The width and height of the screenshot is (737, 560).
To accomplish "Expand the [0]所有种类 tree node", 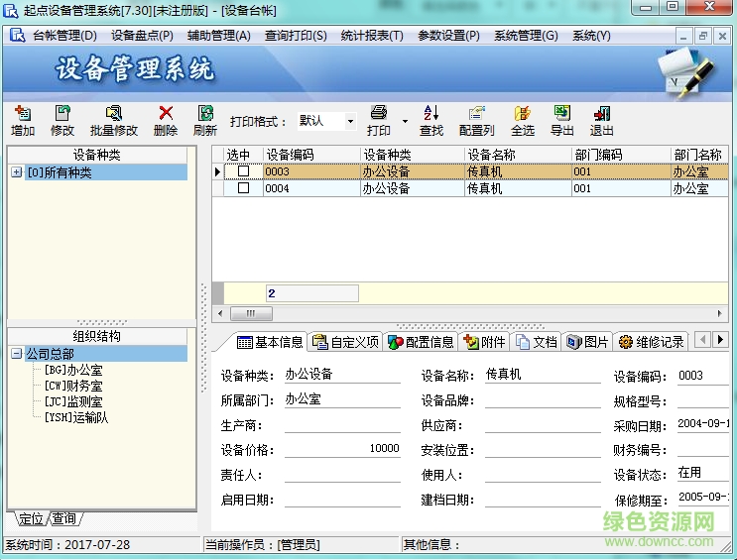I will 17,172.
